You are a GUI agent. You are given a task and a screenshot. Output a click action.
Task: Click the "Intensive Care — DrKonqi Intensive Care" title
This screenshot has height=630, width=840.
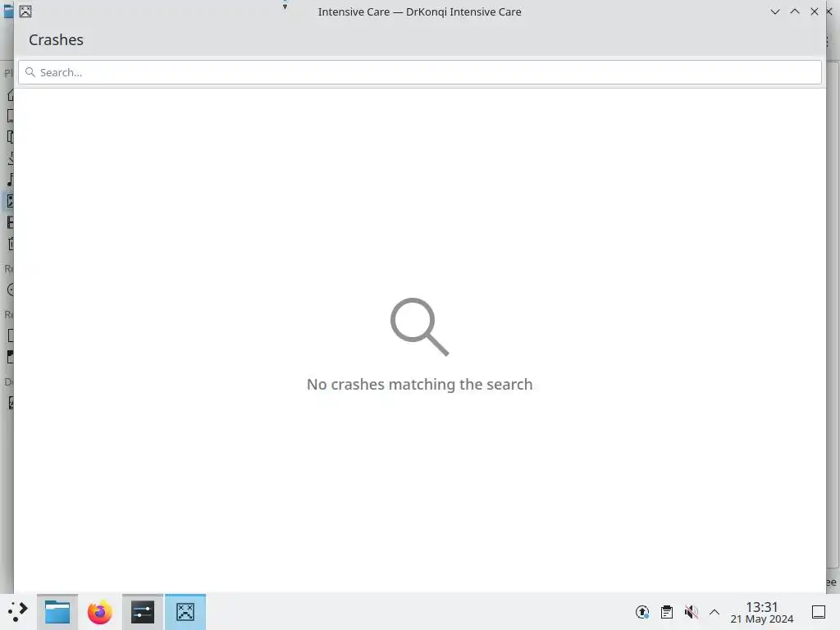pos(419,11)
